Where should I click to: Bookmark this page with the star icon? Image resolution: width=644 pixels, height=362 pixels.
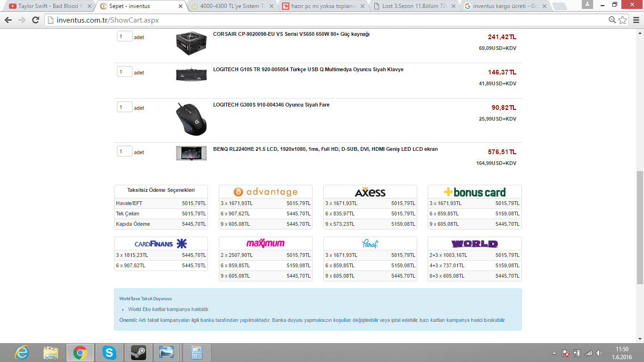tap(623, 20)
